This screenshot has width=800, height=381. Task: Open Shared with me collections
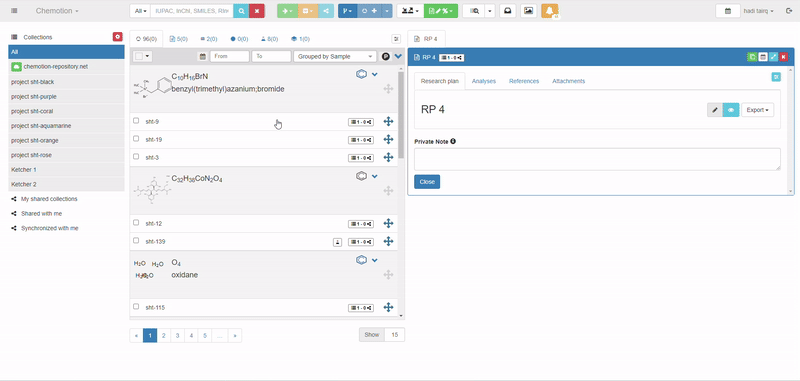tap(41, 214)
